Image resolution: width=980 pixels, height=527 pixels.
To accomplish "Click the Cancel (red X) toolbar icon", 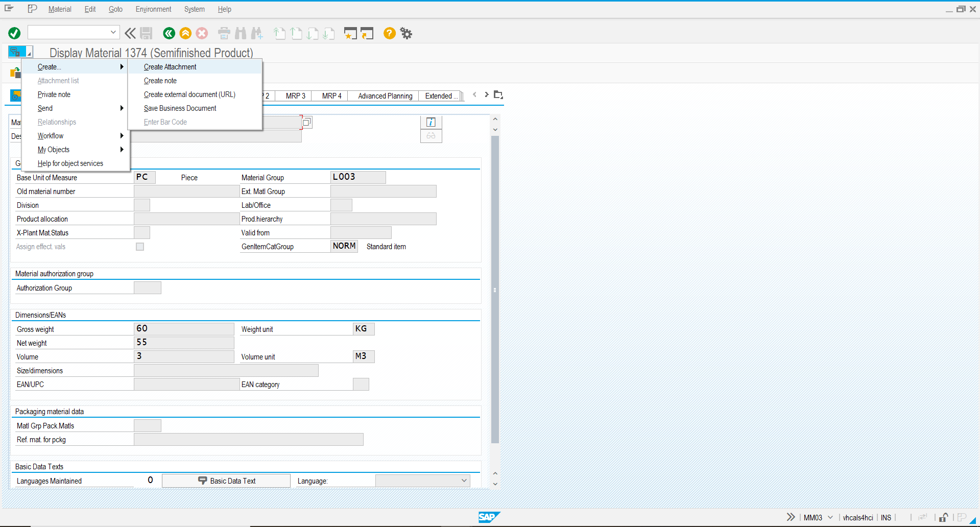I will 201,33.
